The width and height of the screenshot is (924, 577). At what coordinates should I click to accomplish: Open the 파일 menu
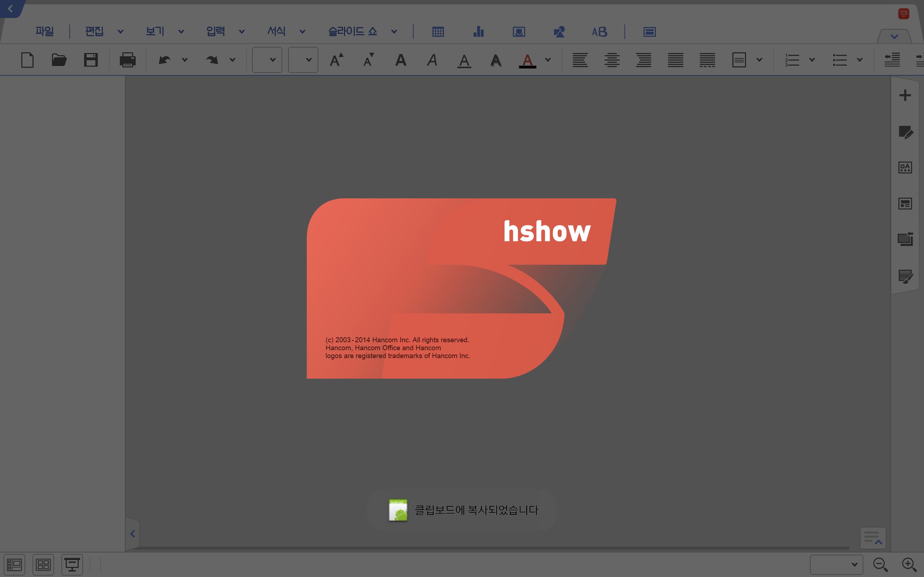45,31
